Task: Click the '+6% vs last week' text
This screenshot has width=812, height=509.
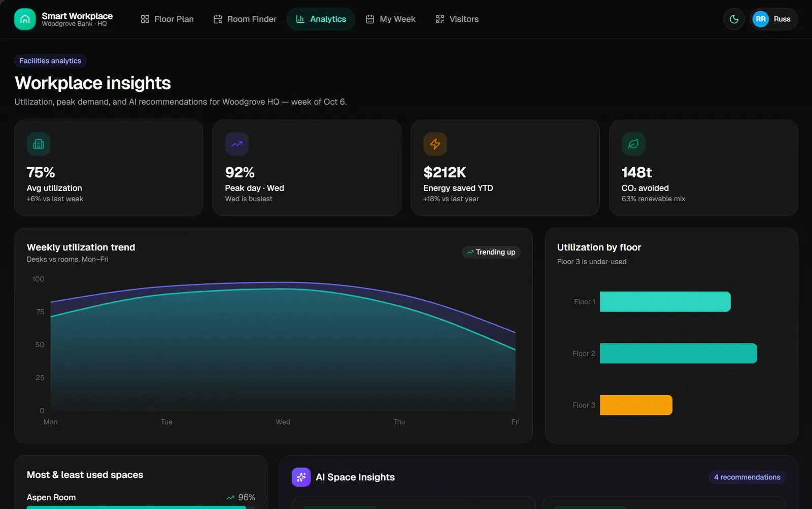Action: click(55, 199)
